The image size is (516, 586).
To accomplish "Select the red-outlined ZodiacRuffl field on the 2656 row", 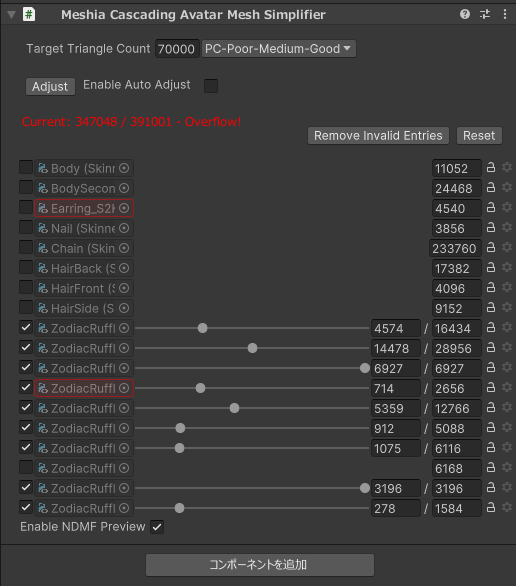I will coord(84,388).
